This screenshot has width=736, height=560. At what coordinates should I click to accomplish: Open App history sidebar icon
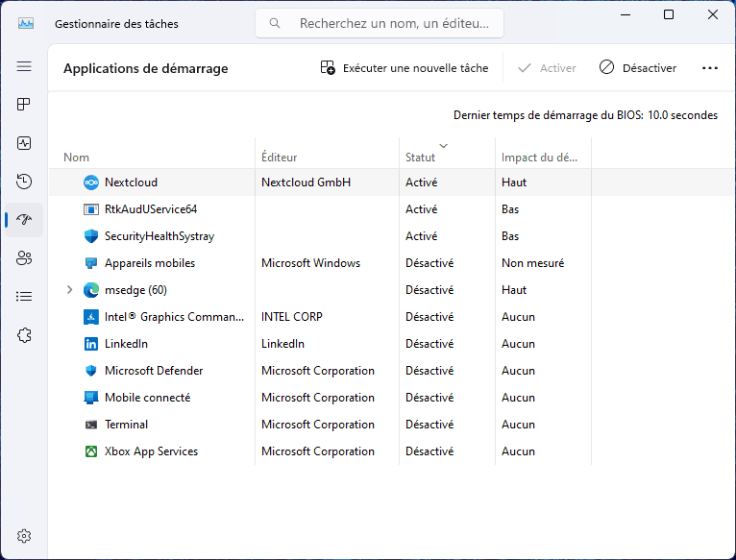(24, 182)
